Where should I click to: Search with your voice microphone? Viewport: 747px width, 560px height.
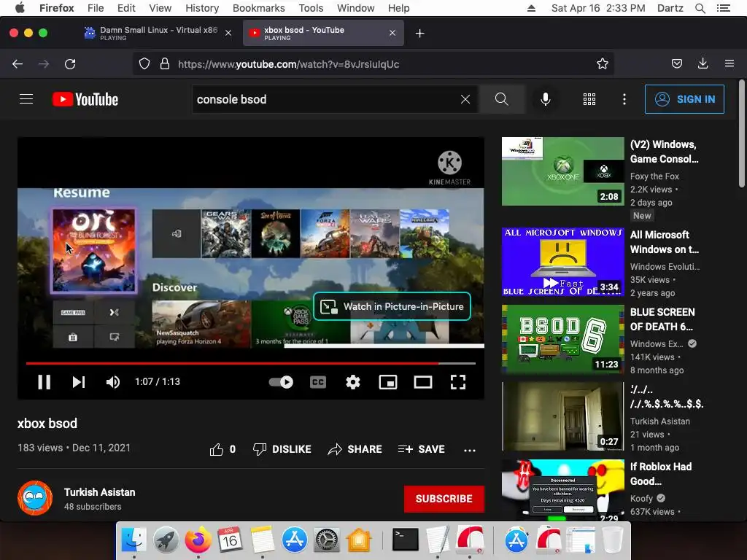[x=546, y=99]
